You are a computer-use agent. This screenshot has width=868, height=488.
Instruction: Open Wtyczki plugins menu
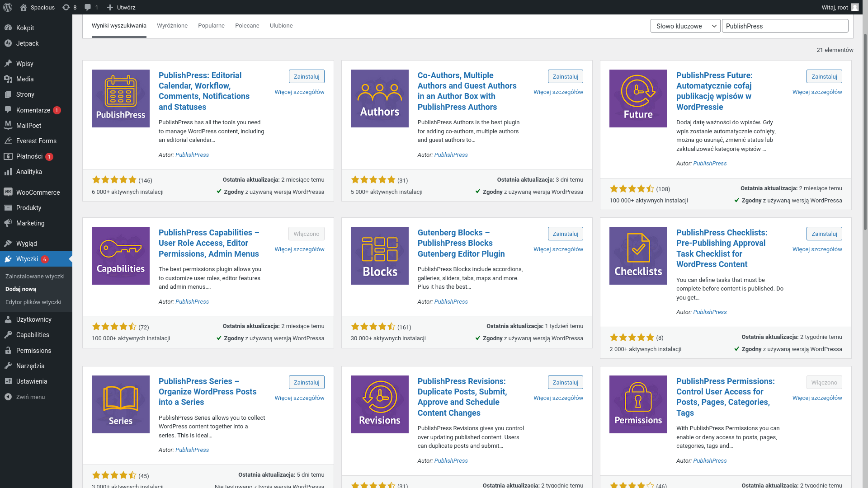(x=36, y=259)
